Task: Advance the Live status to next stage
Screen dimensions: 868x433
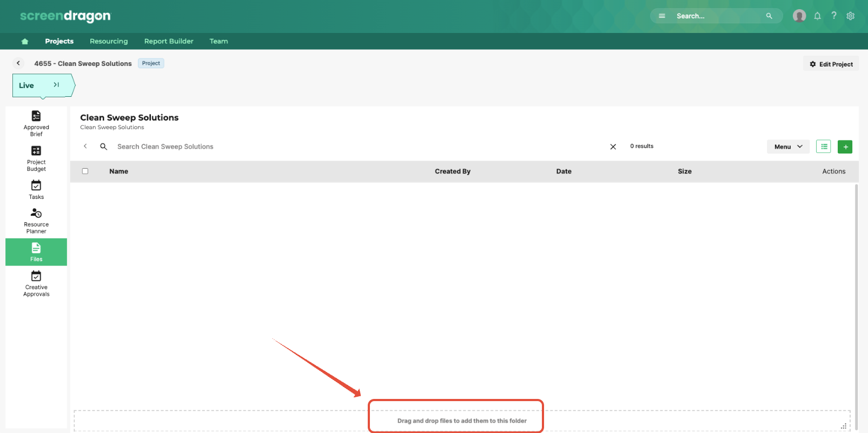Action: [x=56, y=85]
